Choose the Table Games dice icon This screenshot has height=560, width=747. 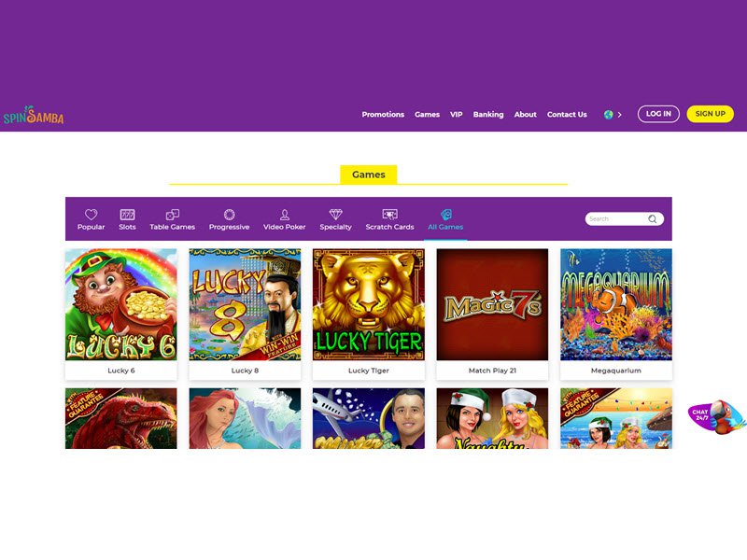(172, 215)
